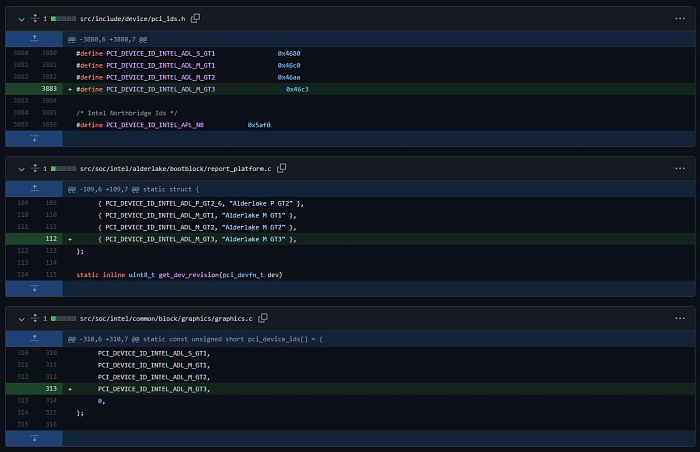Viewport: 700px width, 452px height.
Task: Click hunk header with pci_device_ids[]
Action: (195, 340)
